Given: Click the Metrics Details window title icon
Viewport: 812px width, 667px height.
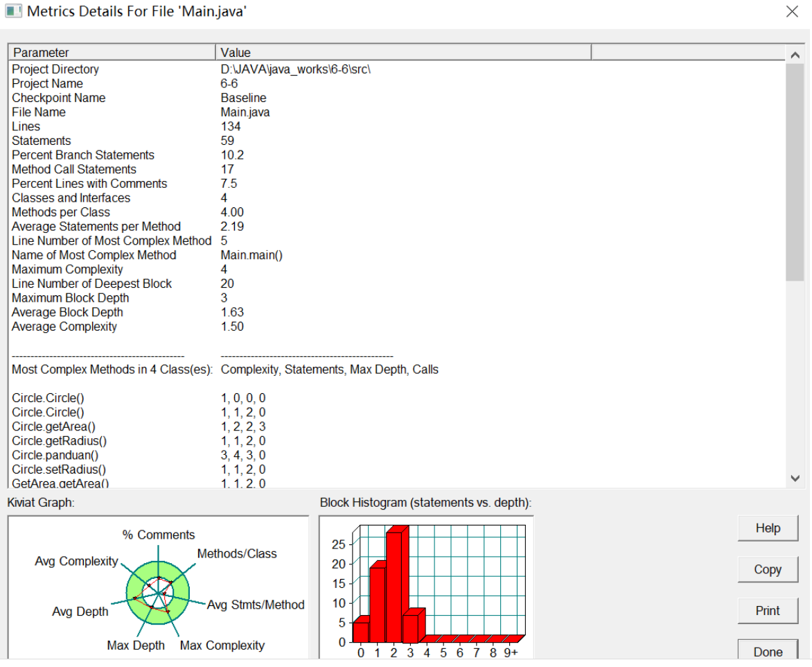Looking at the screenshot, I should point(13,11).
